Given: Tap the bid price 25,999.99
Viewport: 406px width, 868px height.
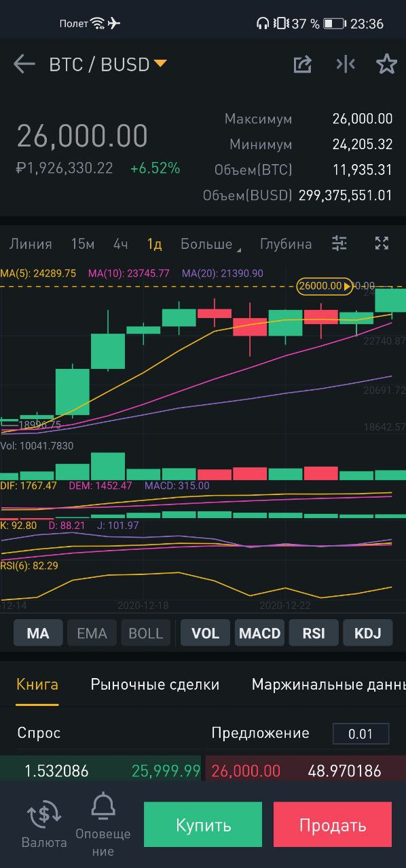Looking at the screenshot, I should (166, 771).
